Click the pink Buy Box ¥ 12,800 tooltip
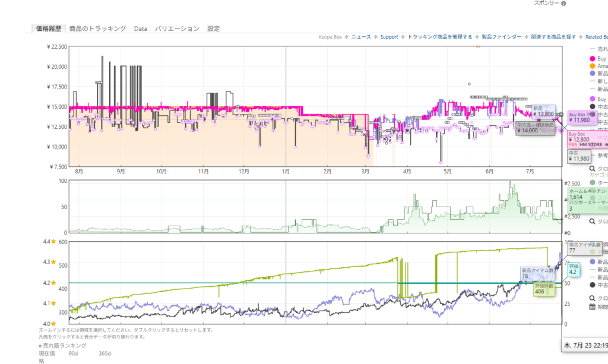This screenshot has width=608, height=364. pos(587,139)
